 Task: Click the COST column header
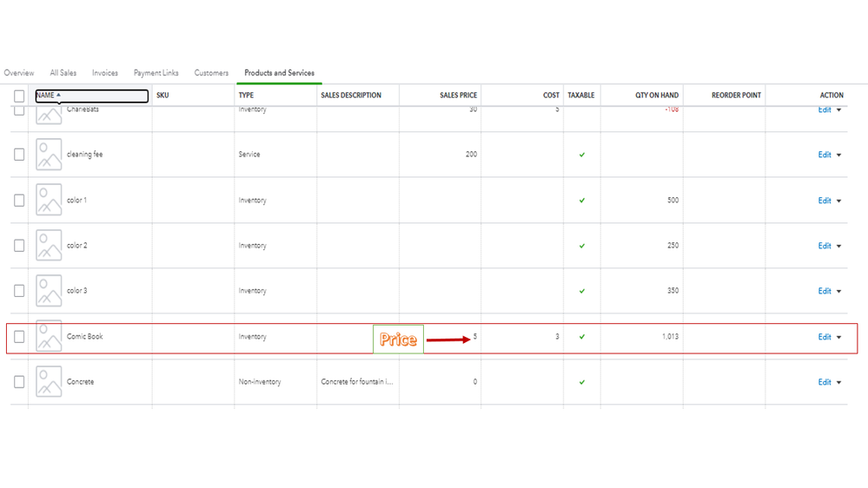tap(551, 96)
